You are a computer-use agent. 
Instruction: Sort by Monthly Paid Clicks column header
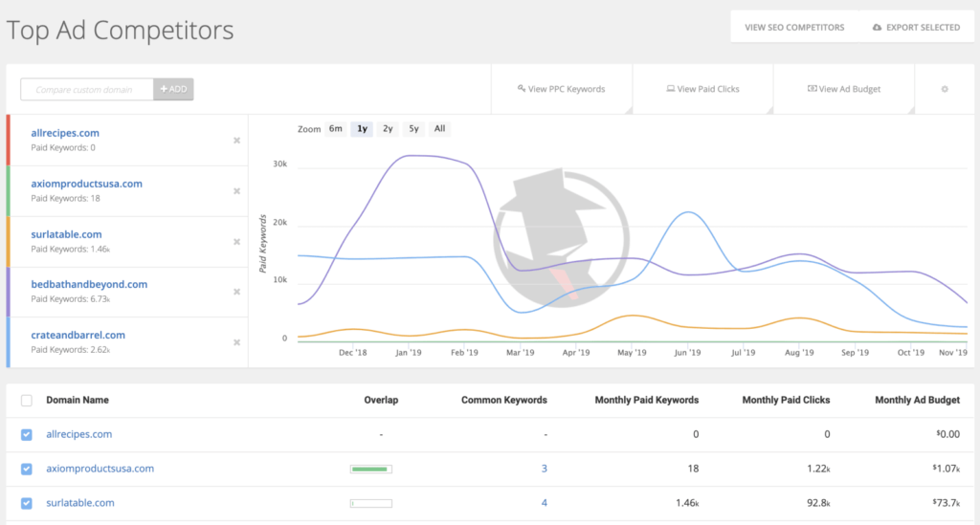(x=787, y=400)
